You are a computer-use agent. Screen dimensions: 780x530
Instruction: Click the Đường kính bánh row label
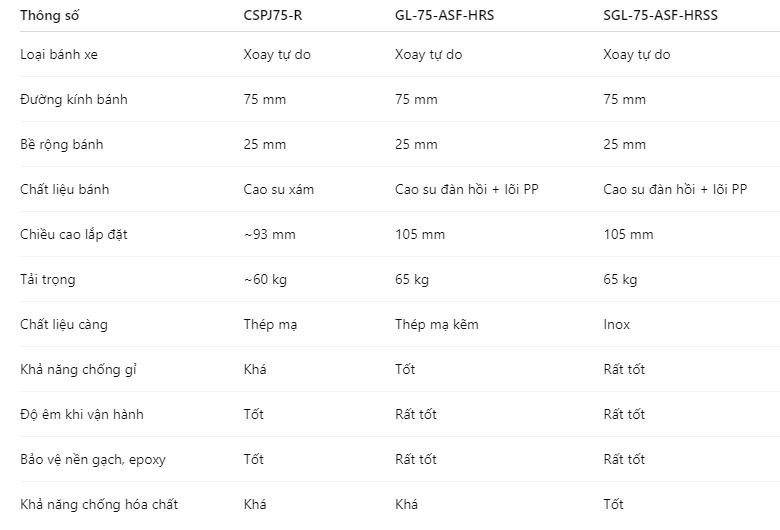pos(74,100)
